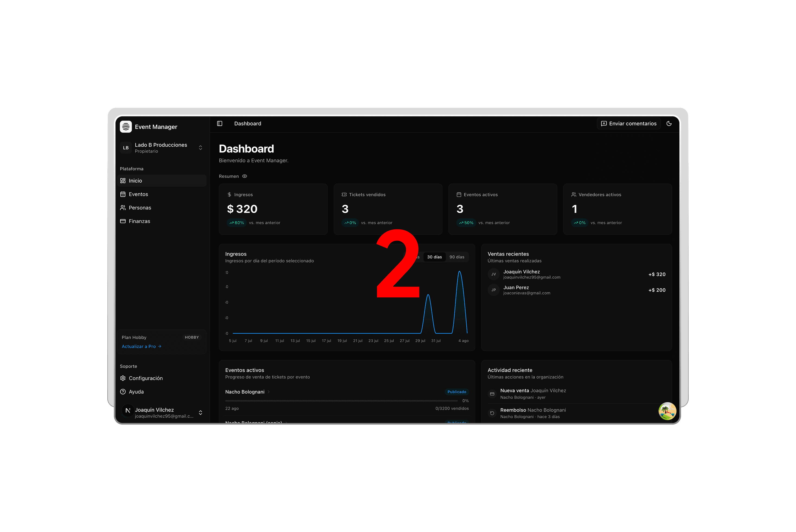This screenshot has width=796, height=532.
Task: Click the Inicio grid icon
Action: (123, 180)
